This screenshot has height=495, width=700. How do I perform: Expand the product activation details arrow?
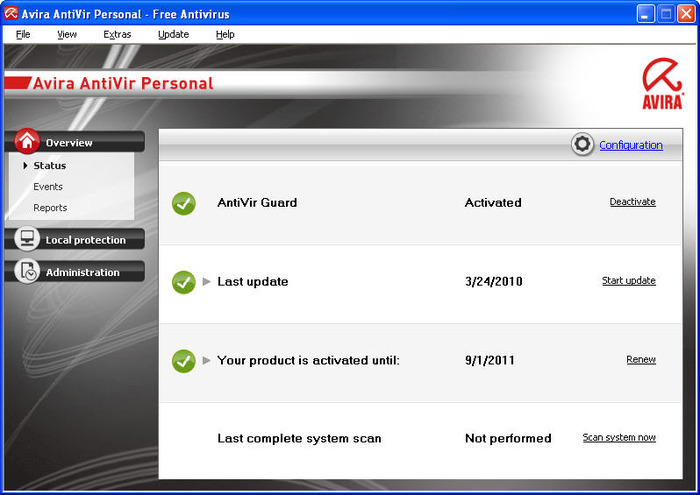[207, 360]
